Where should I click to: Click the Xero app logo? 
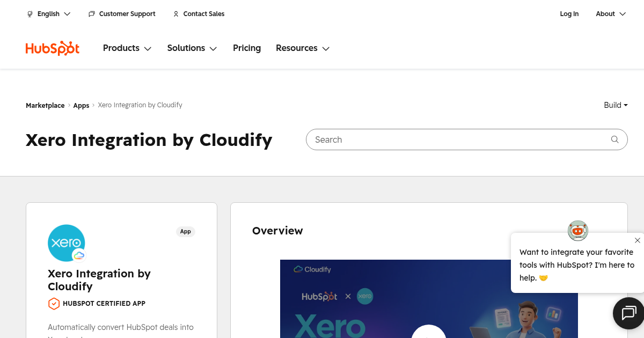click(x=67, y=243)
